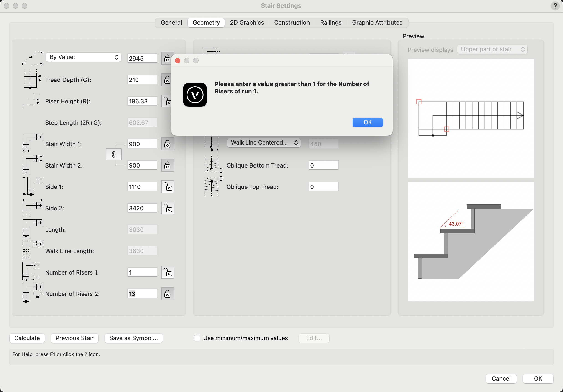The image size is (563, 392).
Task: Click the Calculate button
Action: pos(27,338)
